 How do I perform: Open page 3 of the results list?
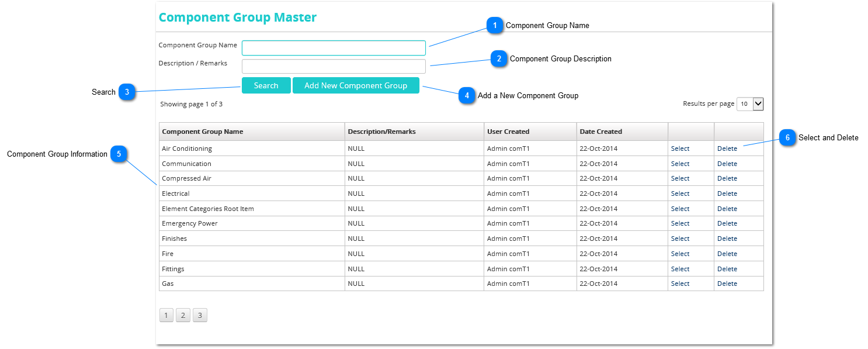[200, 315]
